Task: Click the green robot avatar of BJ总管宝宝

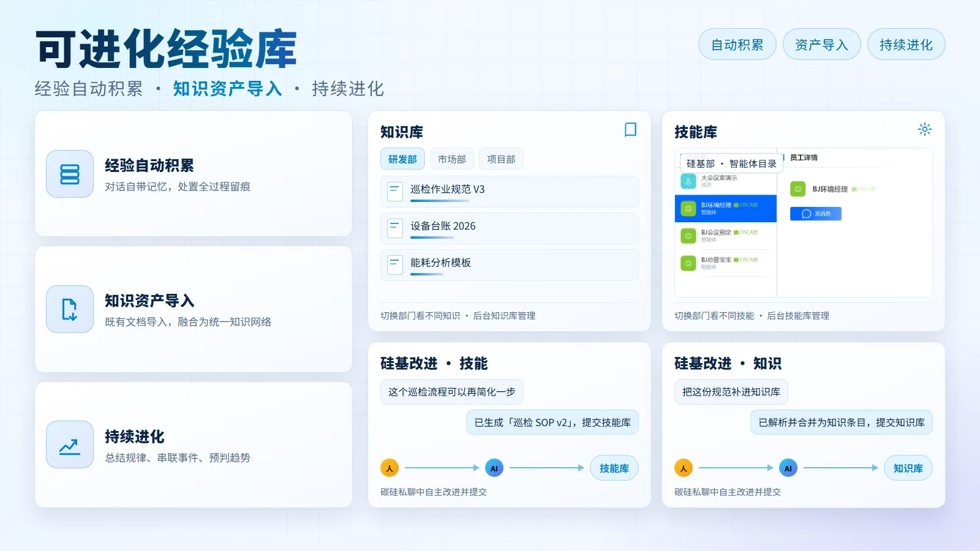Action: point(688,263)
